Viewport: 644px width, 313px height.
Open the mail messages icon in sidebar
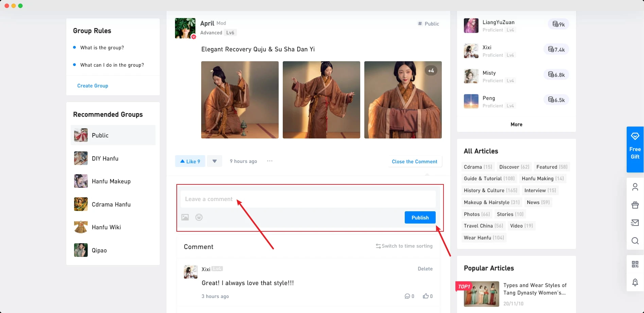[x=635, y=223]
